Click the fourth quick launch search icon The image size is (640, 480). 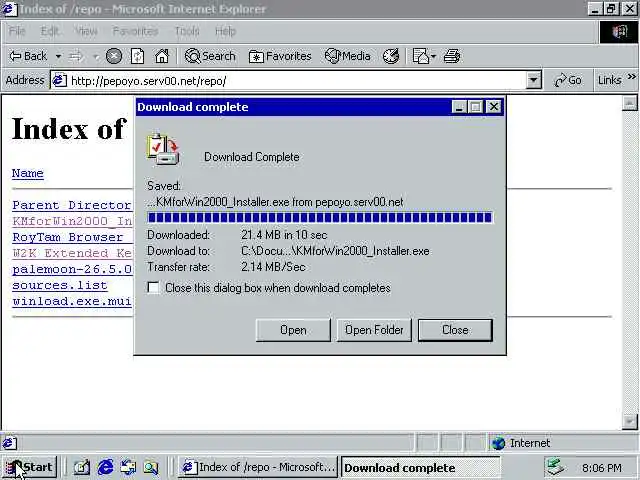pyautogui.click(x=151, y=467)
